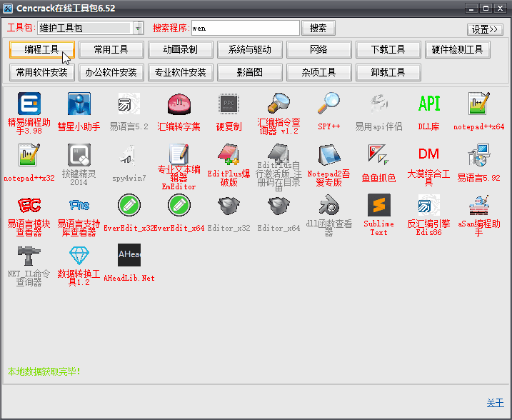Open the 硬件检测工具 category
This screenshot has width=512, height=420.
(x=458, y=49)
